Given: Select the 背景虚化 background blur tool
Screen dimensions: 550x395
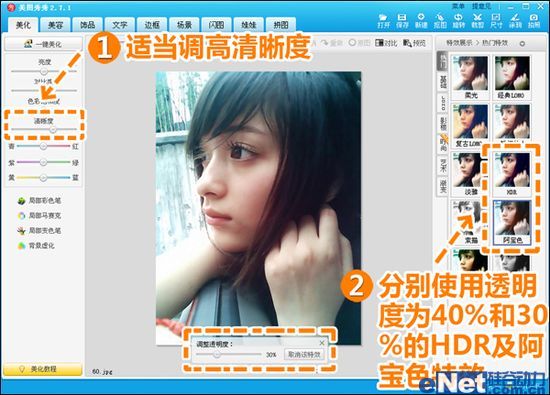Looking at the screenshot, I should (36, 246).
